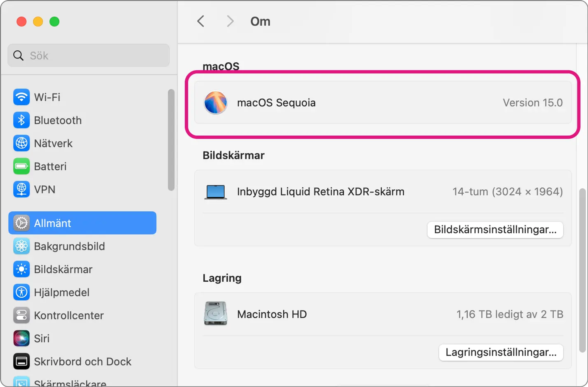The width and height of the screenshot is (588, 387).
Task: Click the green Batteri icon
Action: pyautogui.click(x=21, y=166)
